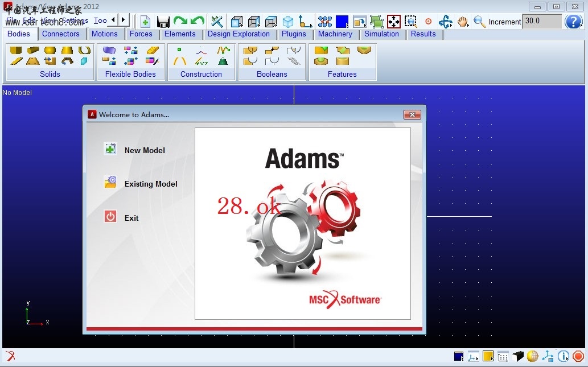Select the link geometry tool in Solids

pyautogui.click(x=16, y=61)
